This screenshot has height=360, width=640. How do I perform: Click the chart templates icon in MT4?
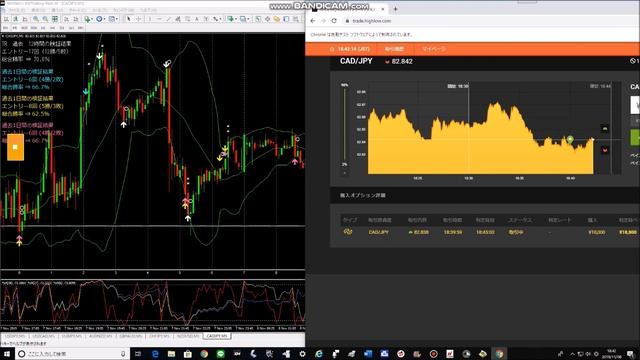point(111,19)
